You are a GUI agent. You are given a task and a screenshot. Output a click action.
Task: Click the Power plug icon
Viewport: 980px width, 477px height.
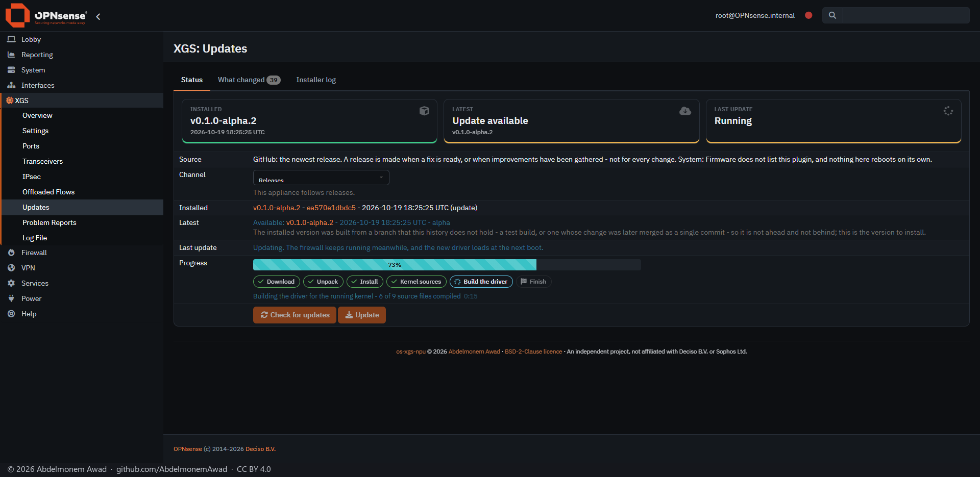[11, 298]
